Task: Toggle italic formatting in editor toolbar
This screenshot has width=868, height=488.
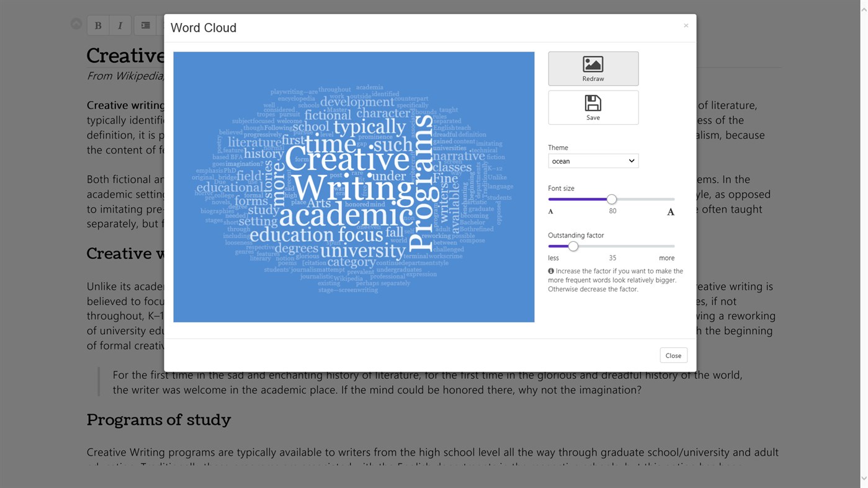Action: (120, 25)
